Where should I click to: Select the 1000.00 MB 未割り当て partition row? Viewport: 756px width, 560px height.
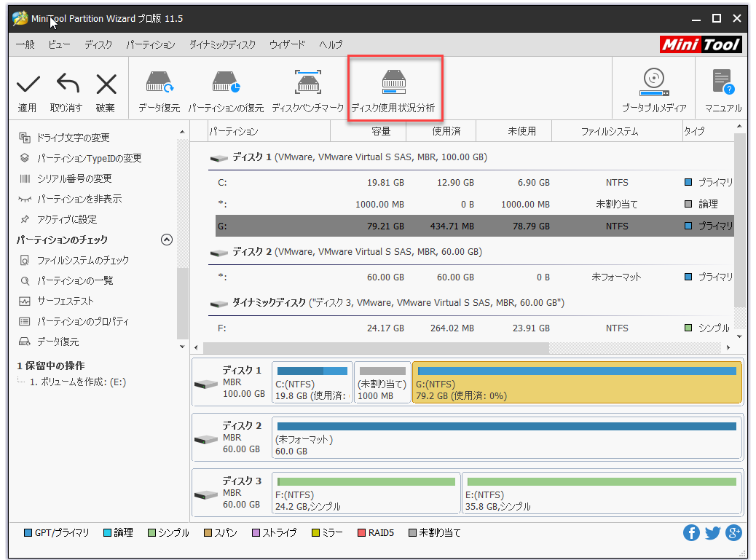click(475, 205)
